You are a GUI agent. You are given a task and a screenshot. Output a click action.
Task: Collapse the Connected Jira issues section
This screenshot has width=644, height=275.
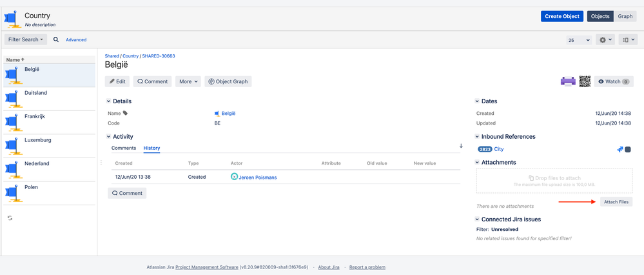[x=477, y=219]
